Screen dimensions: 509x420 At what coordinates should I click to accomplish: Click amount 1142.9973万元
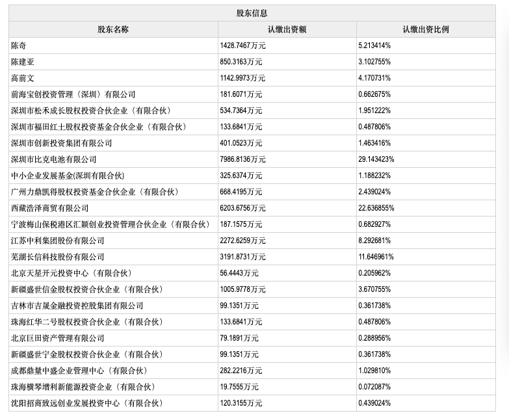point(242,78)
